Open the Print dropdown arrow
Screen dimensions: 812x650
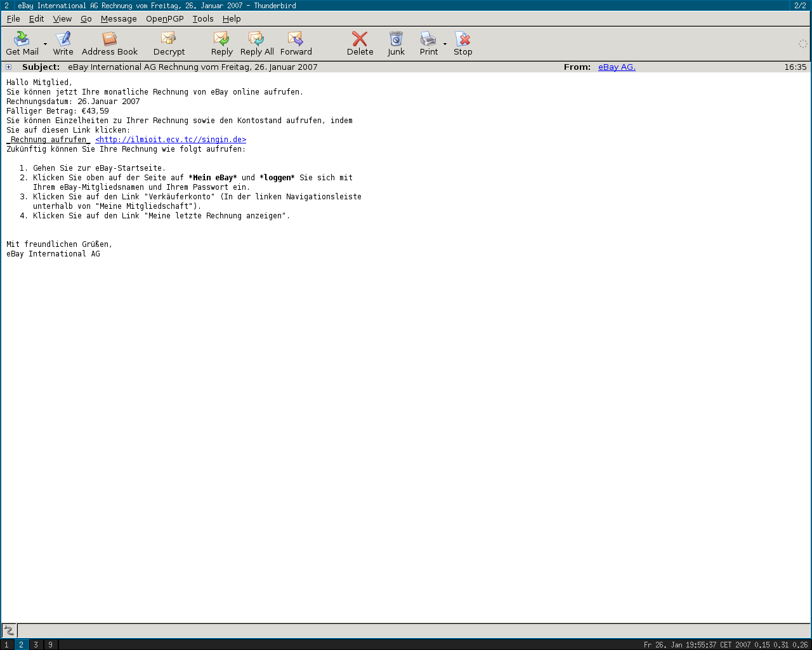pyautogui.click(x=445, y=44)
